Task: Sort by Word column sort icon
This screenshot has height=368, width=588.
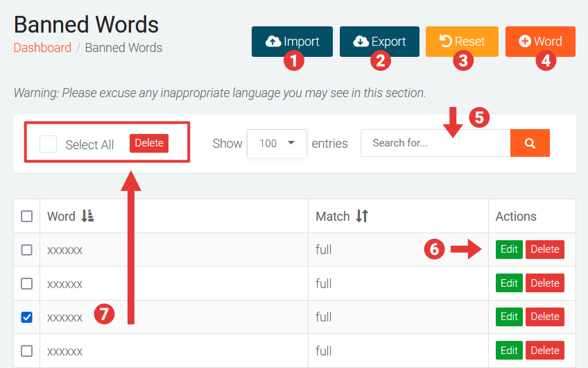Action: tap(87, 217)
